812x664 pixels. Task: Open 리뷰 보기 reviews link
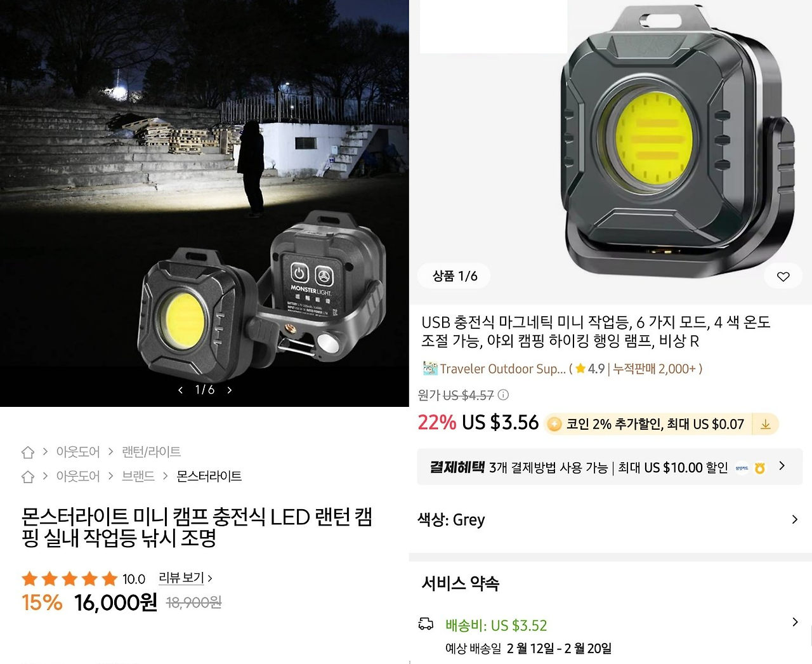pos(185,578)
